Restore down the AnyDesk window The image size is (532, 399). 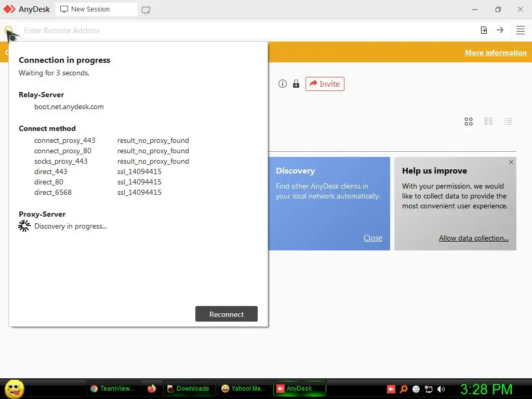point(498,9)
